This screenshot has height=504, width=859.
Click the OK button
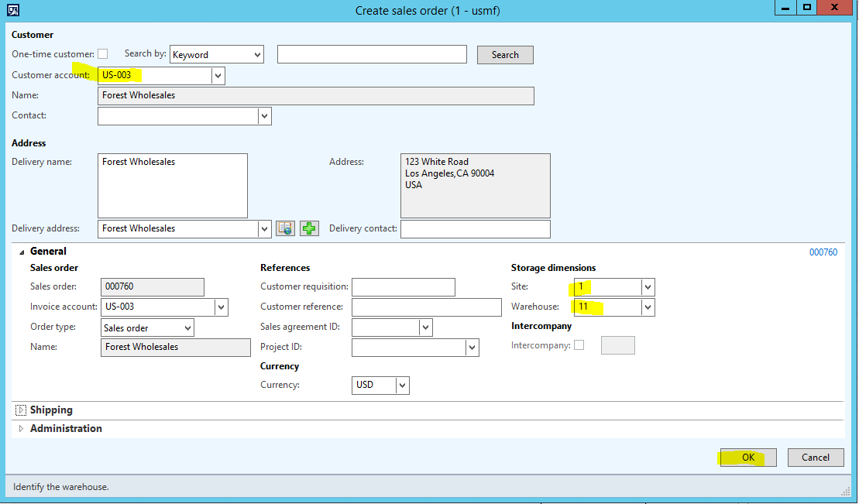pyautogui.click(x=747, y=458)
